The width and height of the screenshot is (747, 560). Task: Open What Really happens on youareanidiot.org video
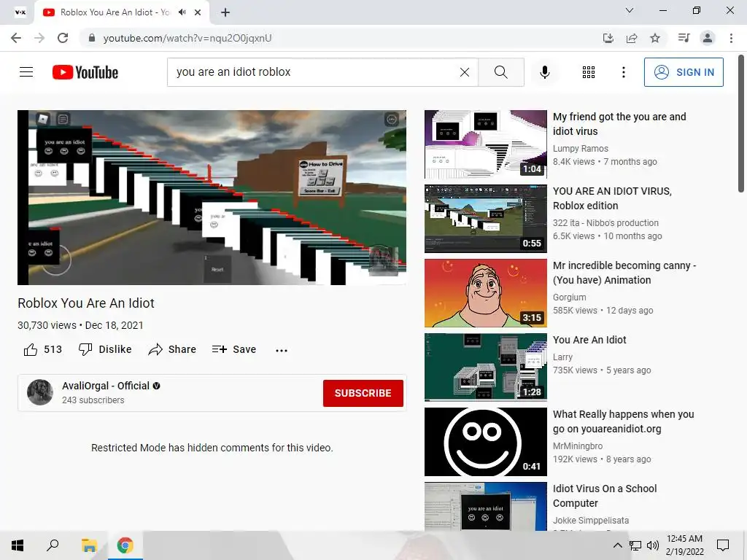coord(623,421)
